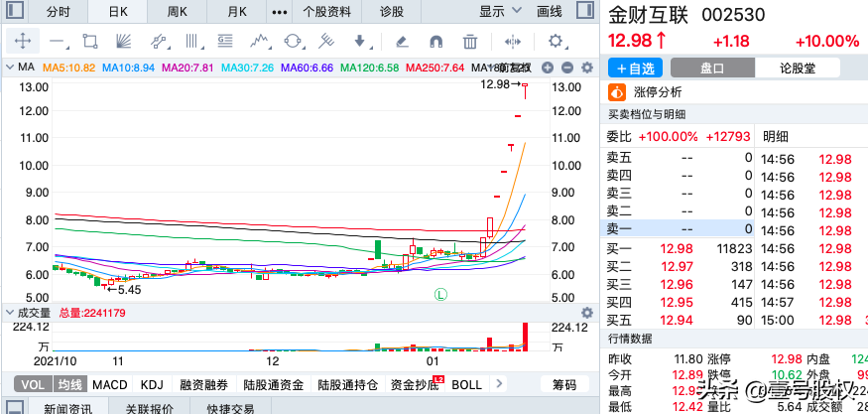
Task: Select the 论股堂 tab
Action: point(798,69)
